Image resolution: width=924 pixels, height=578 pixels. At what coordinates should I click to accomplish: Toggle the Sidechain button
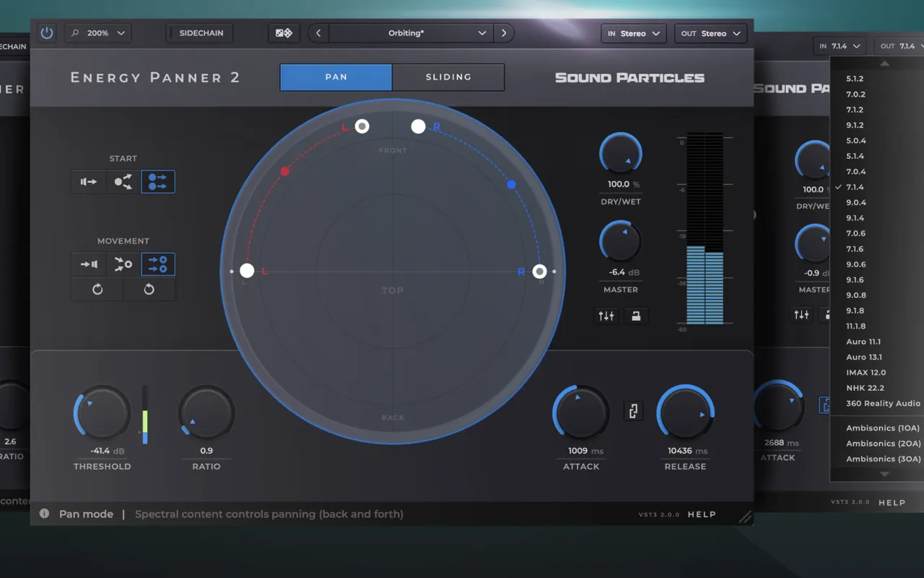199,33
